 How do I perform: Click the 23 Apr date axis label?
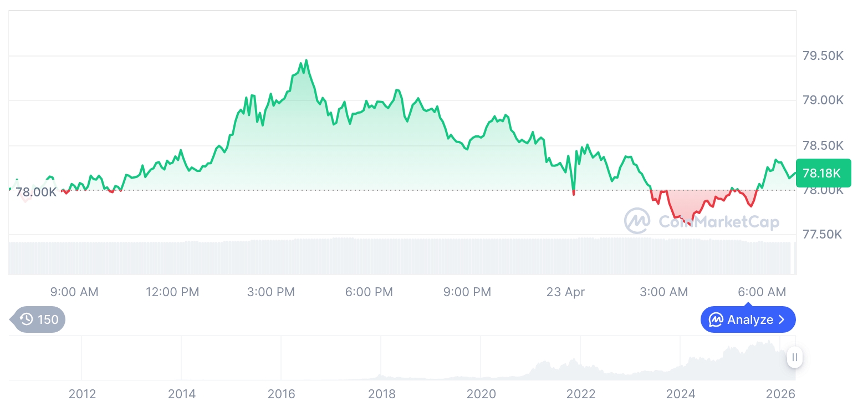coord(565,292)
